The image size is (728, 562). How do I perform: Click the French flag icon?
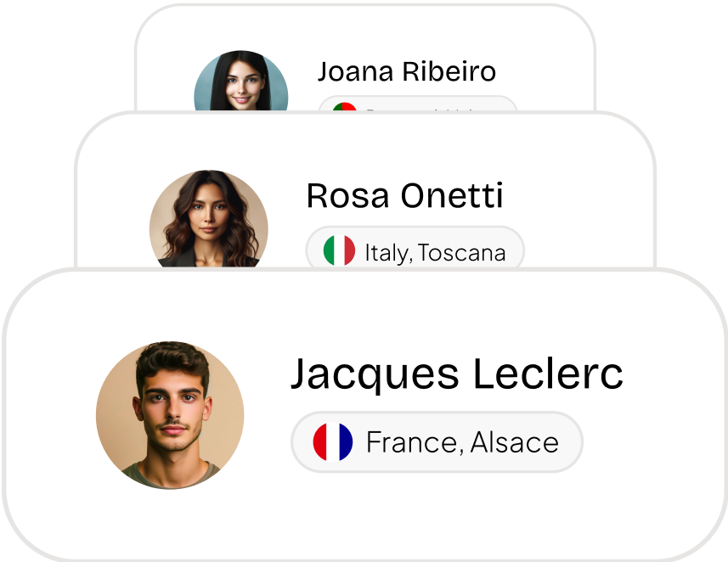pos(333,441)
